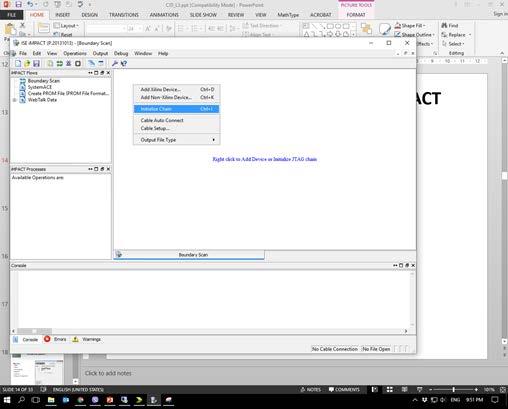This screenshot has height=409, width=508.
Task: Expand Output File Type submenu arrow
Action: click(214, 140)
